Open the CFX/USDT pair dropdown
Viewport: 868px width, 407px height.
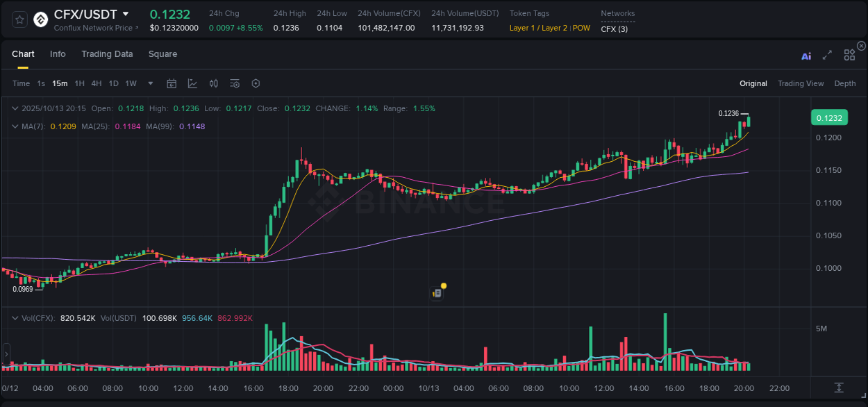127,13
